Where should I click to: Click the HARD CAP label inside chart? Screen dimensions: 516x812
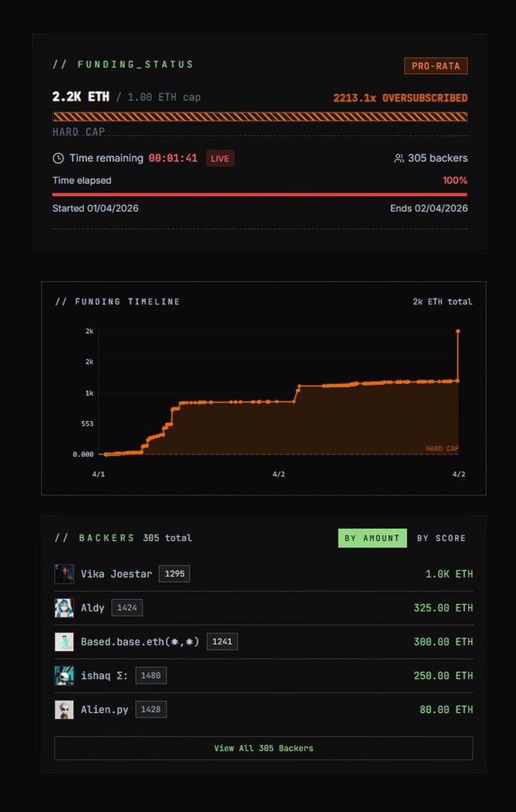[x=442, y=449]
